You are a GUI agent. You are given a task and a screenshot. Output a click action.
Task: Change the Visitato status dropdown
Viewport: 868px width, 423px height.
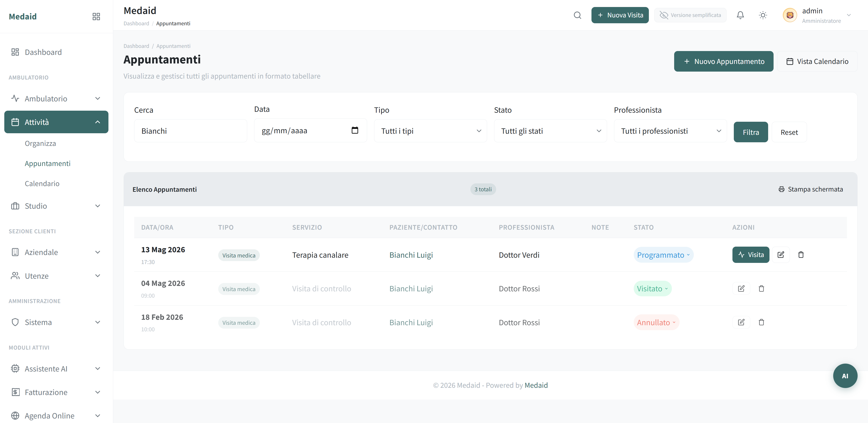click(x=652, y=289)
